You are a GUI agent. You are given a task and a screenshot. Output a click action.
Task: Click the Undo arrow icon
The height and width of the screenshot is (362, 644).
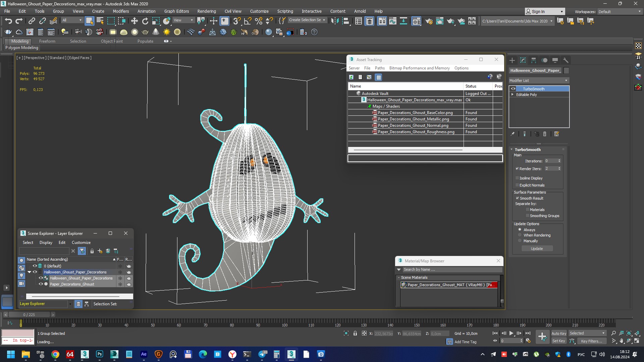(x=8, y=21)
